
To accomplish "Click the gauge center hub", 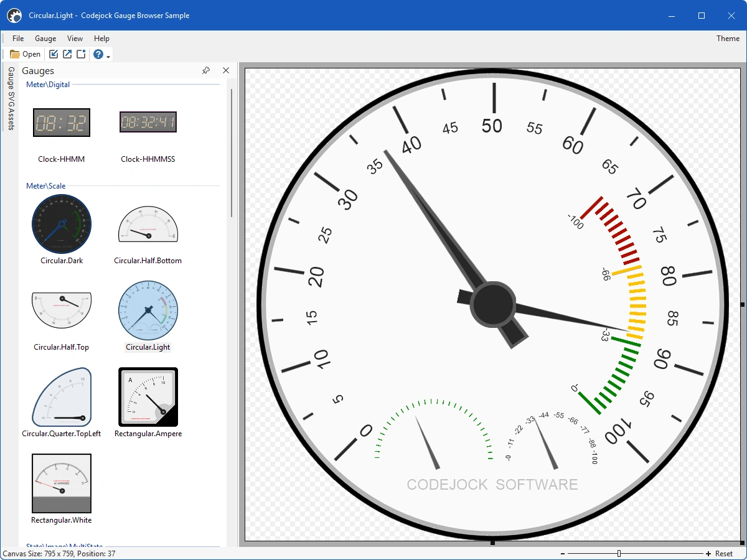I will click(492, 304).
